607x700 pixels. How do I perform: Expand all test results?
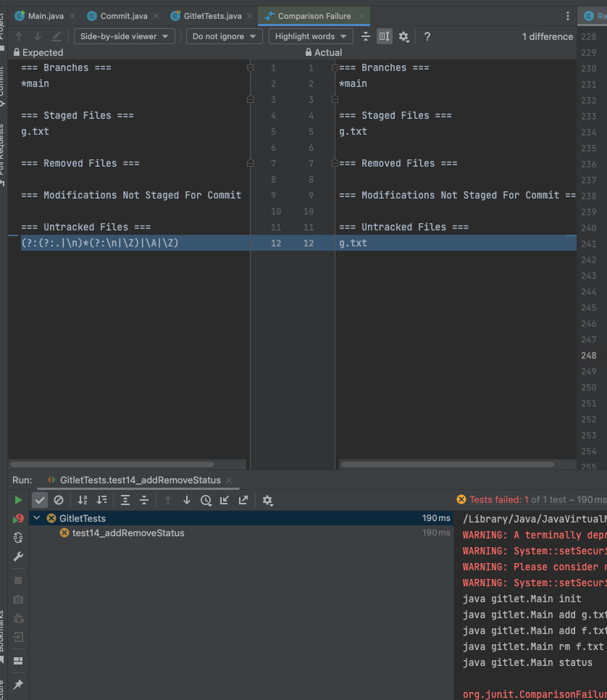click(x=125, y=500)
